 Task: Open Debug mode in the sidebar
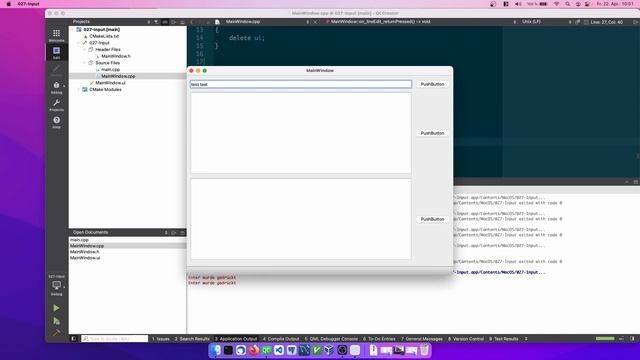point(56,87)
